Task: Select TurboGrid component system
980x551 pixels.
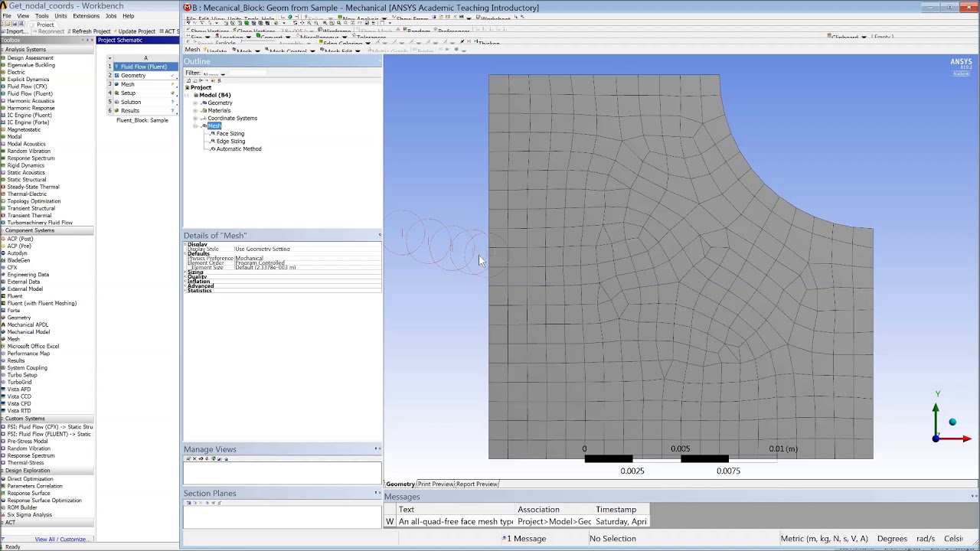Action: [x=19, y=382]
